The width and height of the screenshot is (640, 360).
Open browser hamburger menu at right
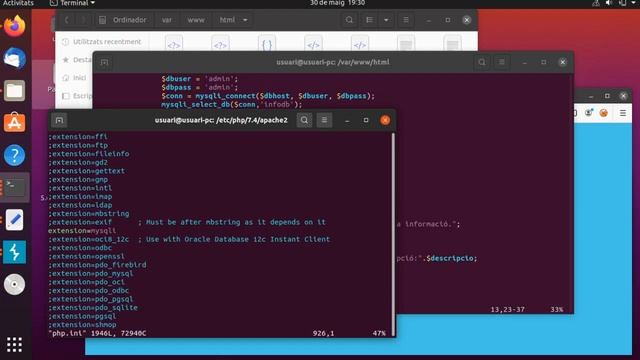point(623,113)
